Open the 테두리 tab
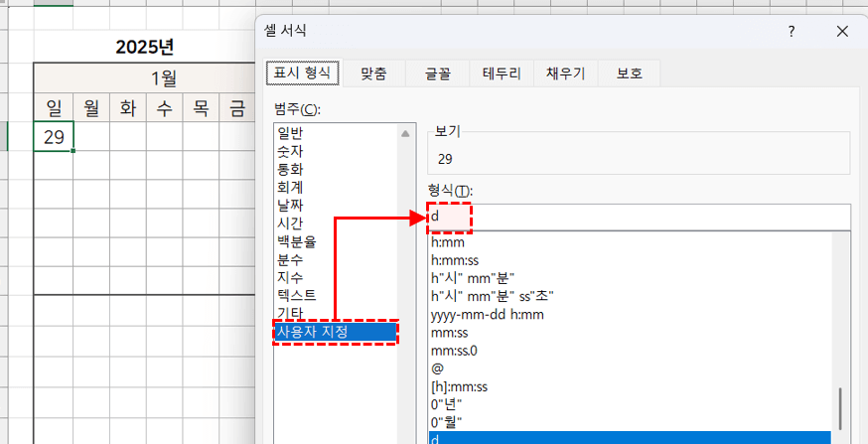The image size is (868, 444). (502, 74)
